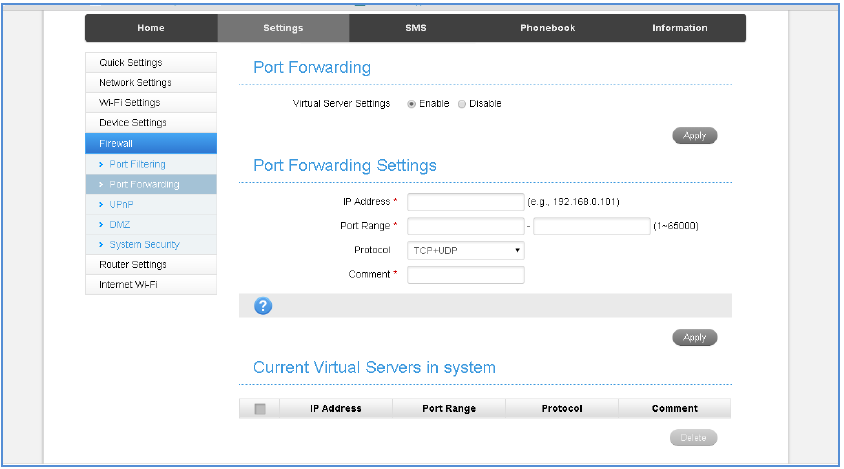Click the Port Range start field
This screenshot has height=469, width=844.
point(465,226)
